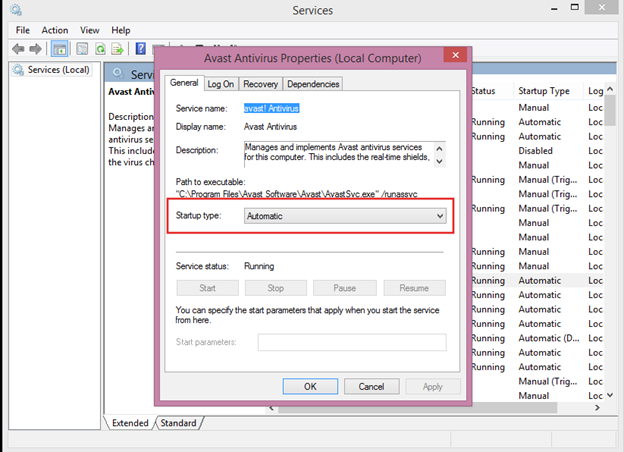This screenshot has width=624, height=452.
Task: Click the Apply button
Action: coord(433,386)
